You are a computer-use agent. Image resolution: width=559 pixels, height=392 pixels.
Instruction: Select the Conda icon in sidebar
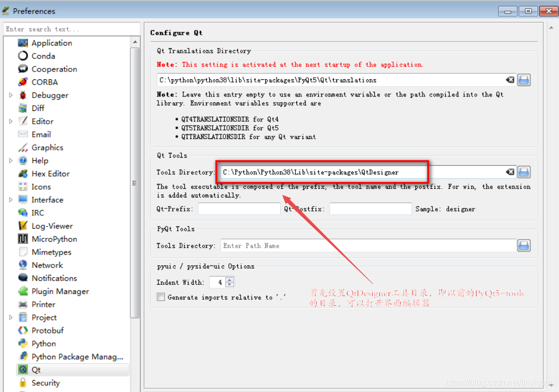(23, 56)
